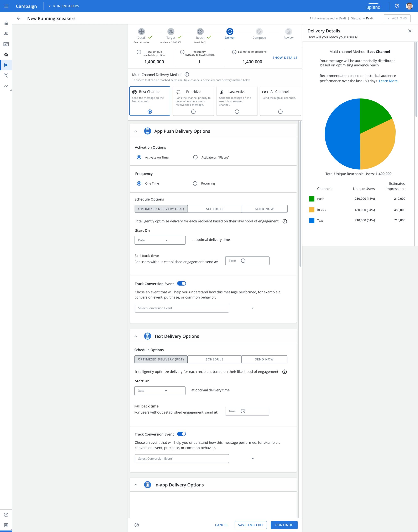
Task: Open the analytics trend icon in sidebar
Action: point(6,86)
